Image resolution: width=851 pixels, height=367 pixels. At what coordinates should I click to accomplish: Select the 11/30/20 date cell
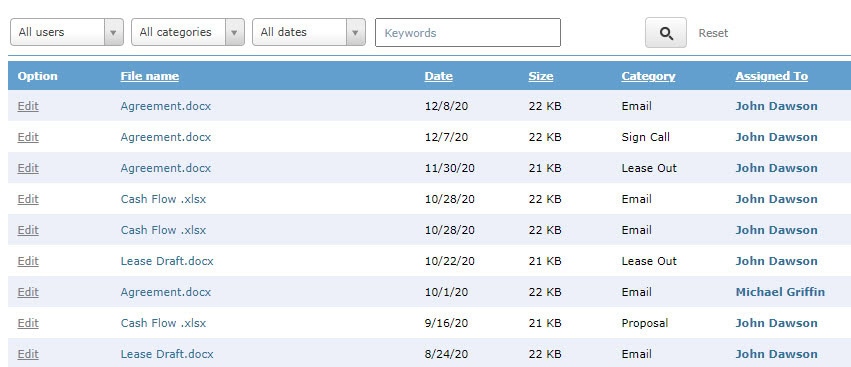click(449, 168)
